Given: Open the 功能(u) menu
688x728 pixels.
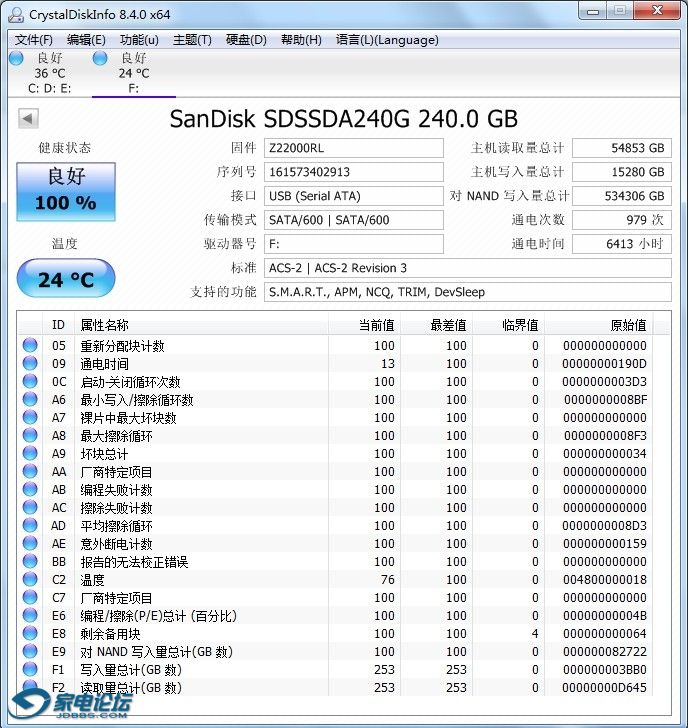Looking at the screenshot, I should pyautogui.click(x=139, y=40).
